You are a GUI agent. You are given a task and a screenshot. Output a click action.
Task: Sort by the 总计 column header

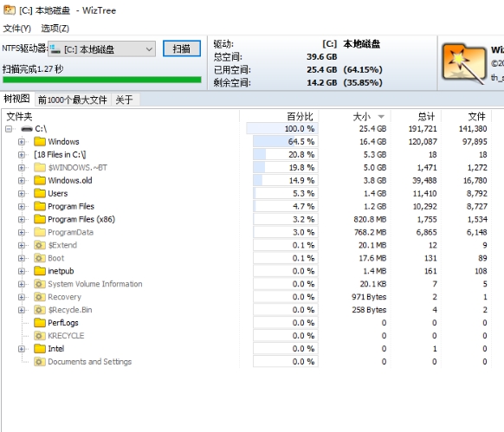416,116
